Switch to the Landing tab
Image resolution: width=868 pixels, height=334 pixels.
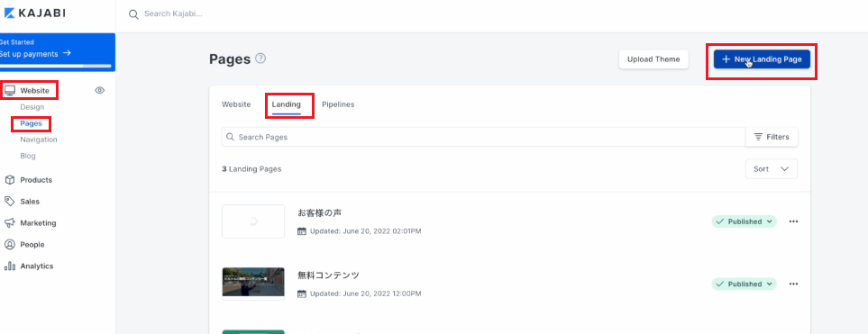coord(287,104)
